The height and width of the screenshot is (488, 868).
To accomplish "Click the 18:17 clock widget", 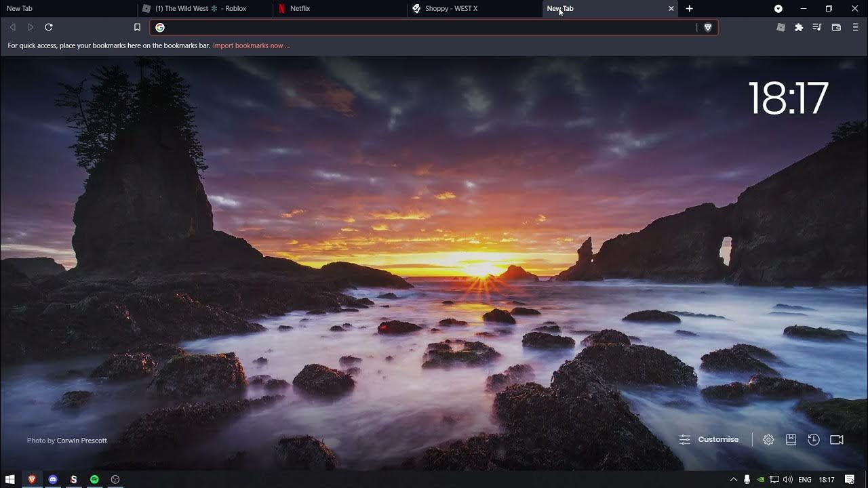I will tap(788, 99).
